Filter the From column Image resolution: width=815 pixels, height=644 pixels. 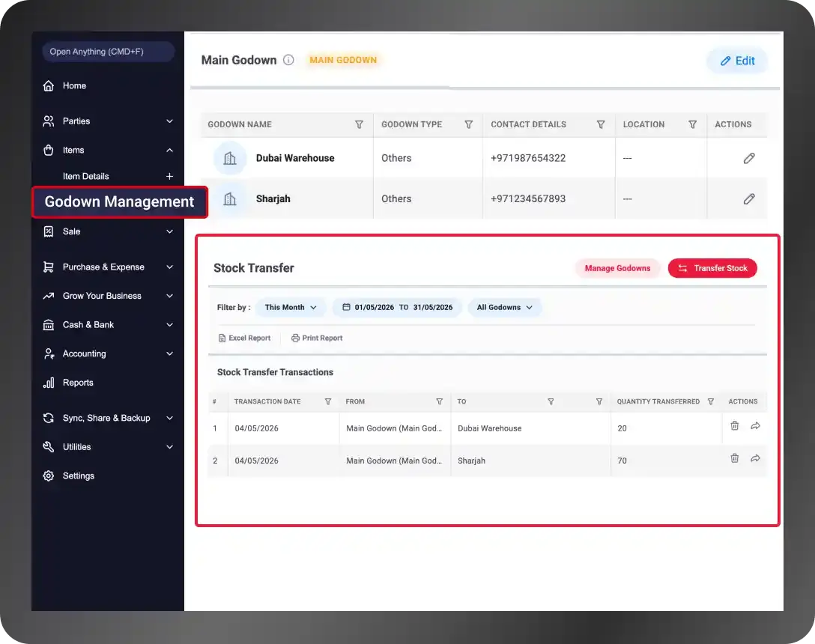point(439,401)
